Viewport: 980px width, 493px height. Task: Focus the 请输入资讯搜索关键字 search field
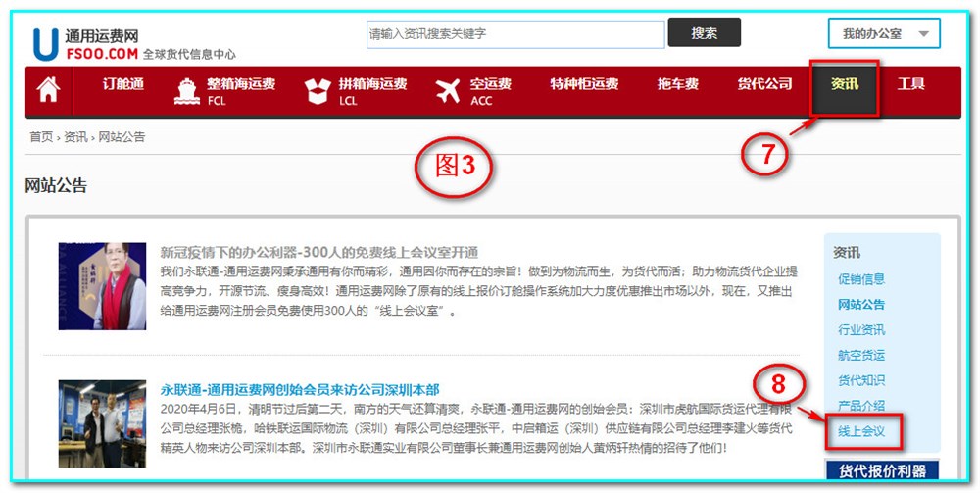(515, 34)
